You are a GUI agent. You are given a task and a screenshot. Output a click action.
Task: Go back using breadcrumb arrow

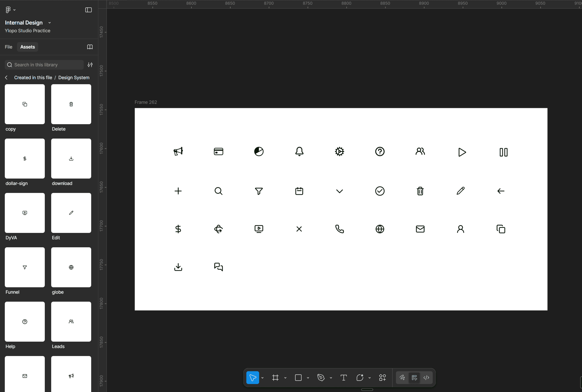point(6,78)
